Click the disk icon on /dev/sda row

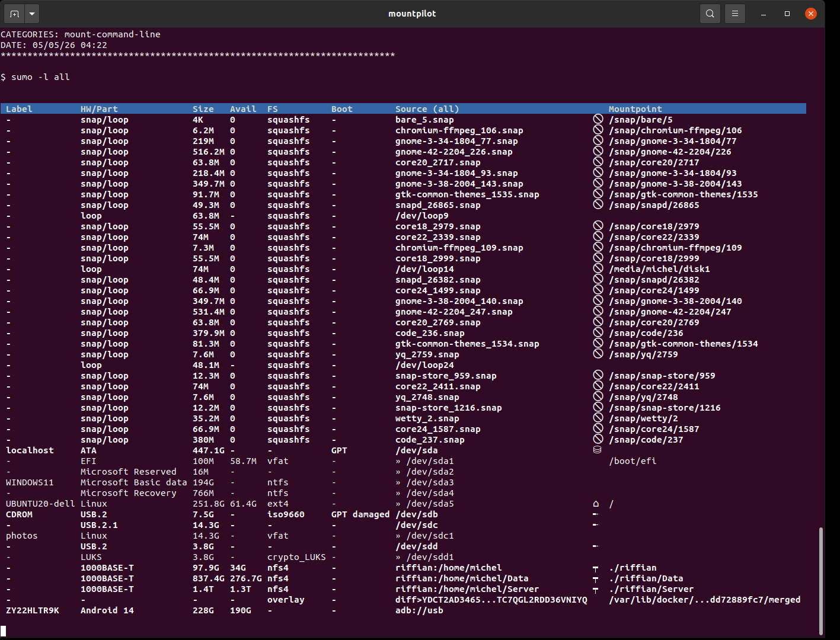coord(597,450)
